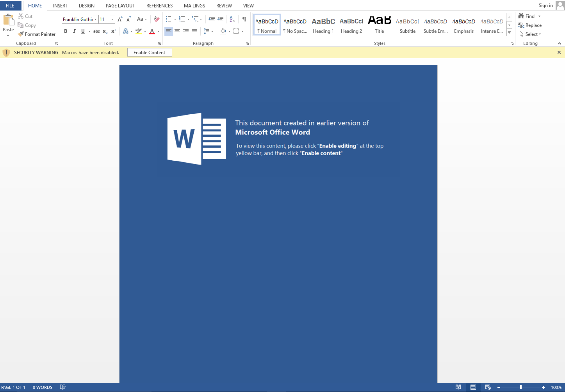Screen dimensions: 565x392
Task: Click the Sort paragraph icon
Action: [232, 19]
